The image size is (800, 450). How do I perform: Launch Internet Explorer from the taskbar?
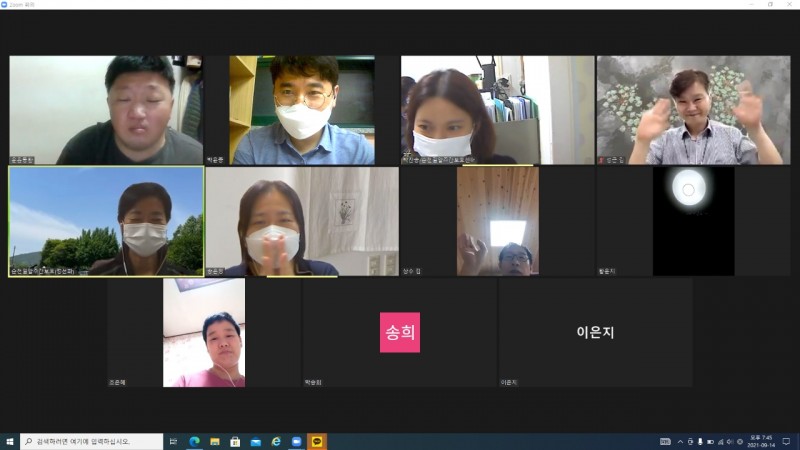276,441
